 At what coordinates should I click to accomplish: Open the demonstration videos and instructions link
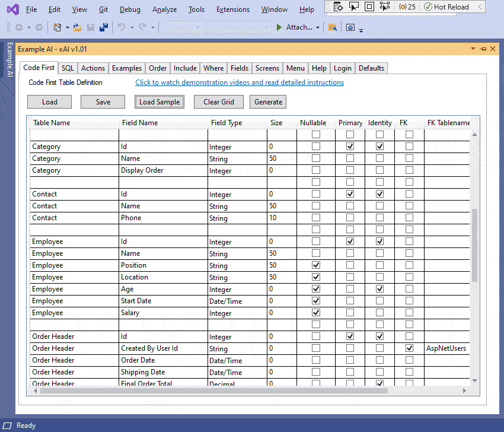(x=240, y=82)
